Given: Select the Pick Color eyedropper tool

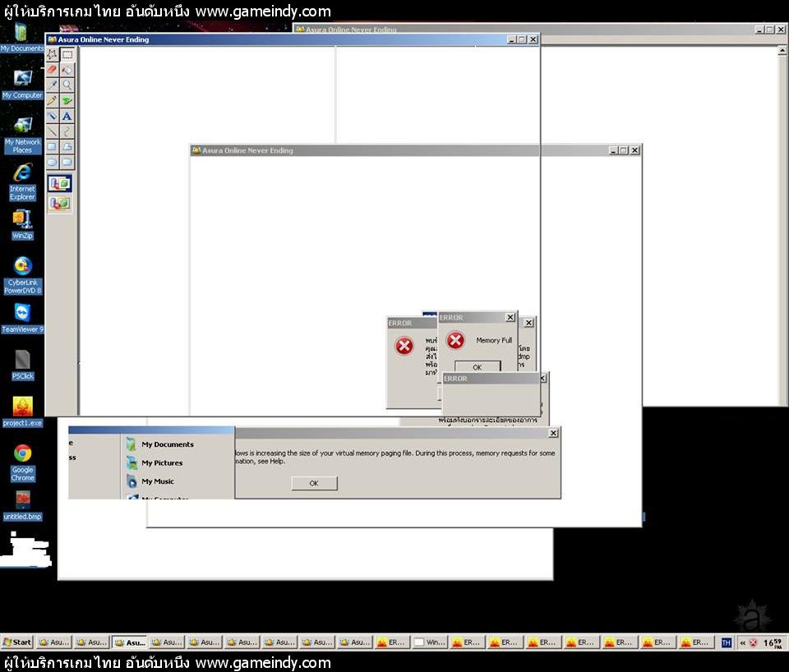Looking at the screenshot, I should point(53,85).
